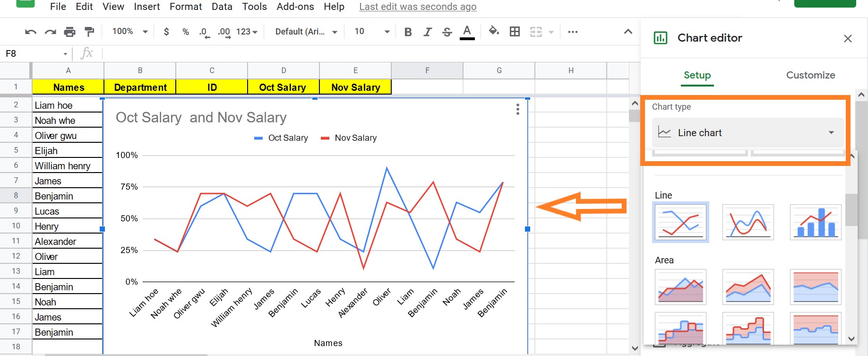The height and width of the screenshot is (356, 868).
Task: Choose the 100% stacked area chart thumbnail
Action: 816,287
